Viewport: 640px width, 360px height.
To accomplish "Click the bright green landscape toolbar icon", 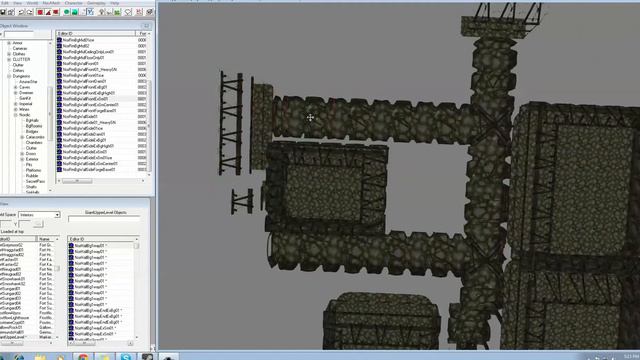I will tap(118, 12).
